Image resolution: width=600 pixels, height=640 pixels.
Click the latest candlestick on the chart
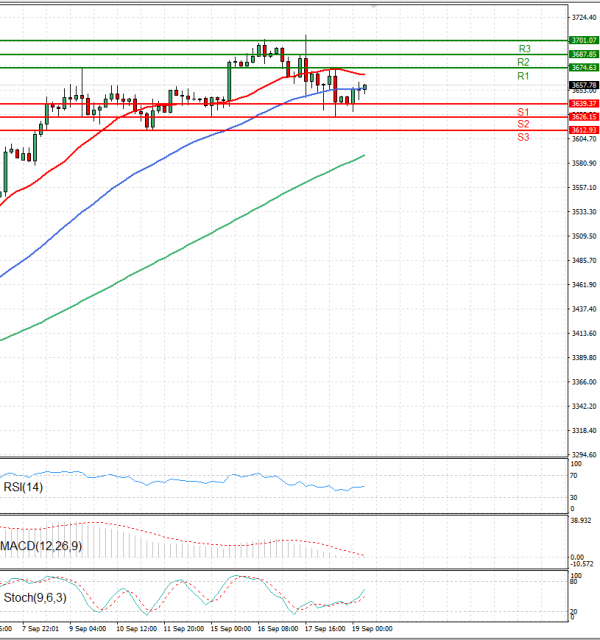click(x=365, y=87)
